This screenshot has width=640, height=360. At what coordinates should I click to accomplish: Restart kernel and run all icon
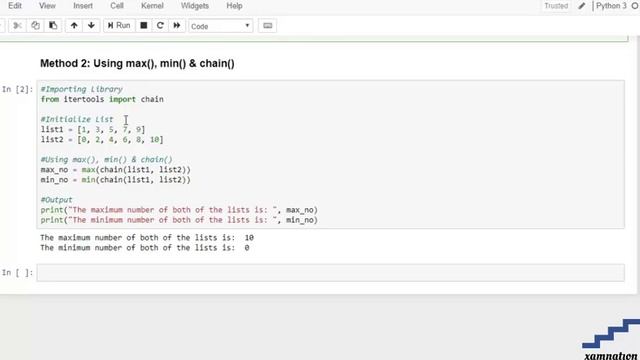pos(177,26)
